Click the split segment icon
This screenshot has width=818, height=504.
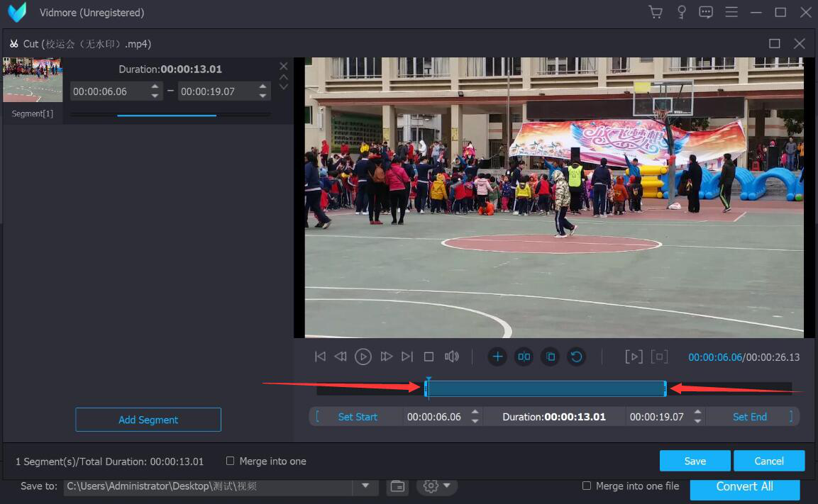pyautogui.click(x=524, y=357)
